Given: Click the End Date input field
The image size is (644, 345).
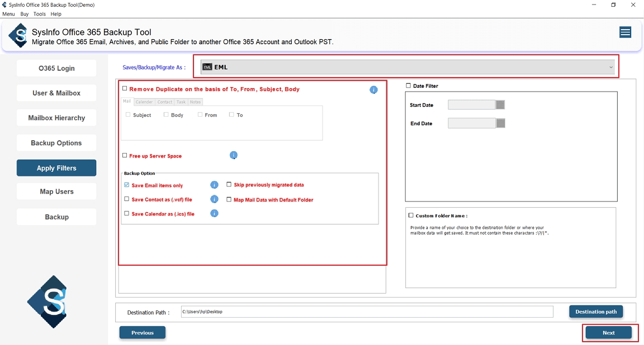Looking at the screenshot, I should (x=471, y=123).
